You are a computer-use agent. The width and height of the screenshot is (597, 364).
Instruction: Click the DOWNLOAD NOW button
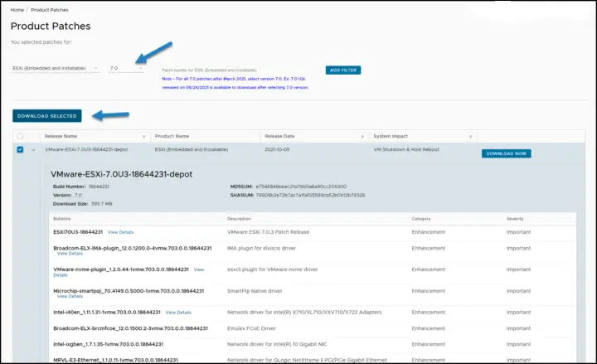[x=506, y=153]
